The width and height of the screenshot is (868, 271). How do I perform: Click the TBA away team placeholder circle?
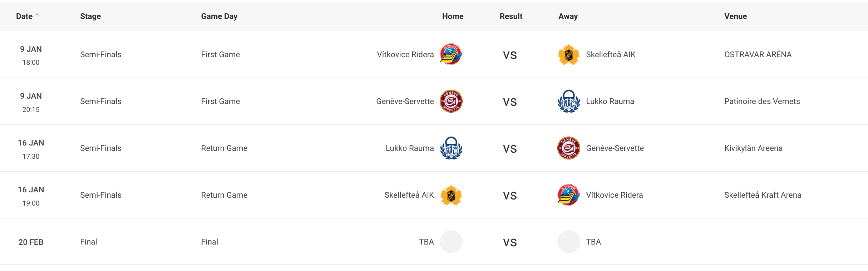568,242
